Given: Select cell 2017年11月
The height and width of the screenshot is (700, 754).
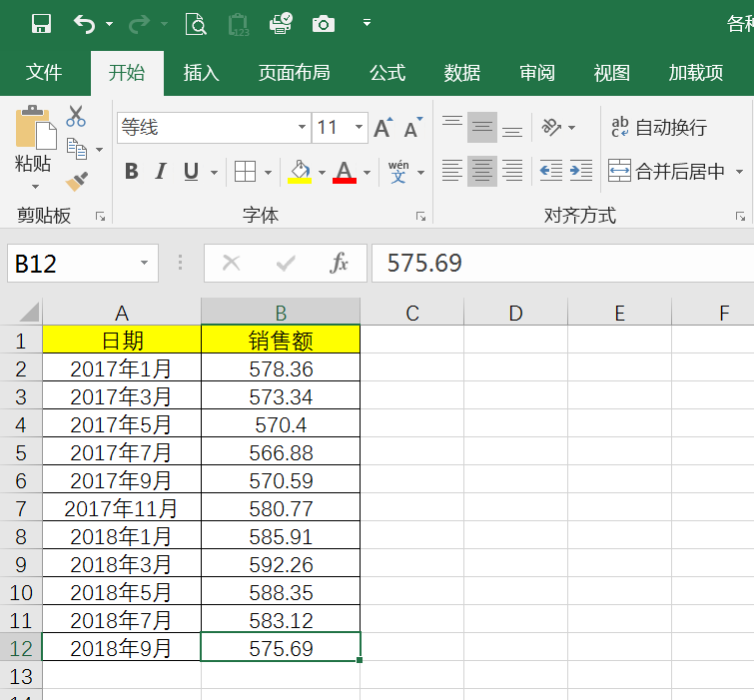Looking at the screenshot, I should (122, 508).
